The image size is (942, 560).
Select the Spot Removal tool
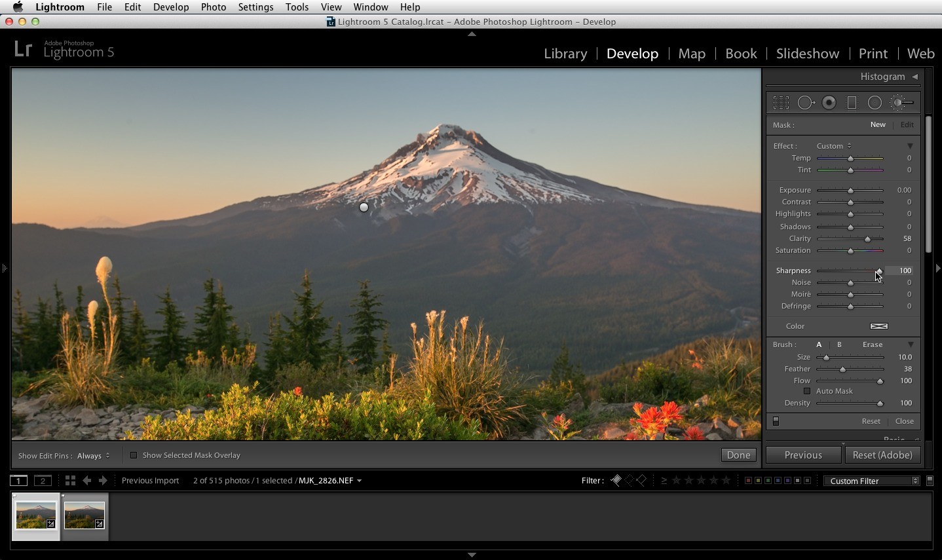[x=806, y=103]
